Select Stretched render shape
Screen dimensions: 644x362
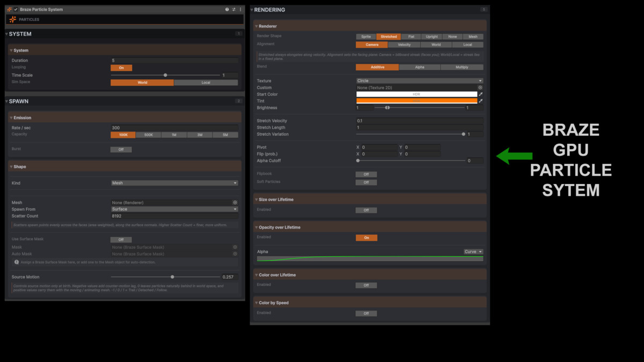[389, 36]
